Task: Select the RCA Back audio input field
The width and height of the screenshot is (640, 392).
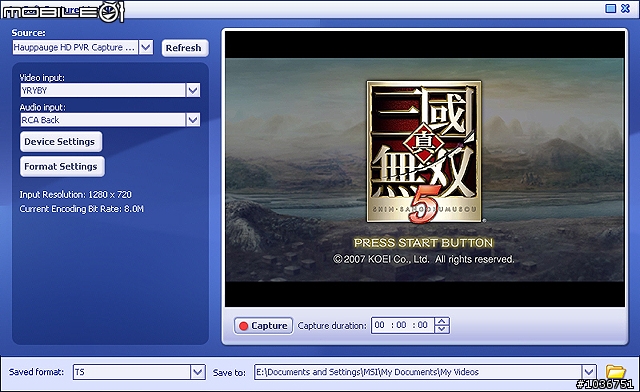Action: (103, 120)
